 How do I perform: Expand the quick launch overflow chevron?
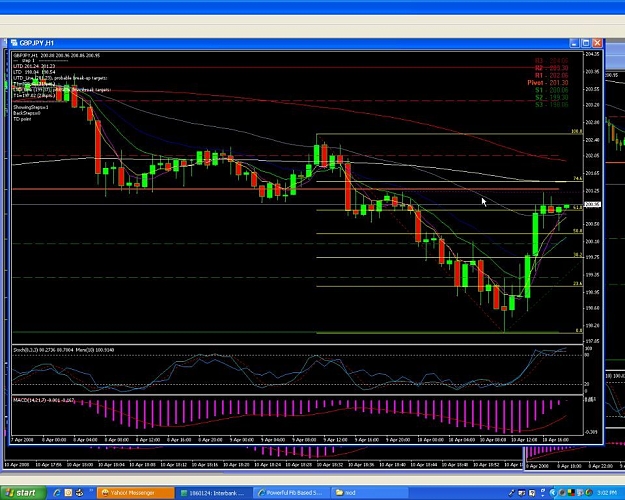[91, 490]
